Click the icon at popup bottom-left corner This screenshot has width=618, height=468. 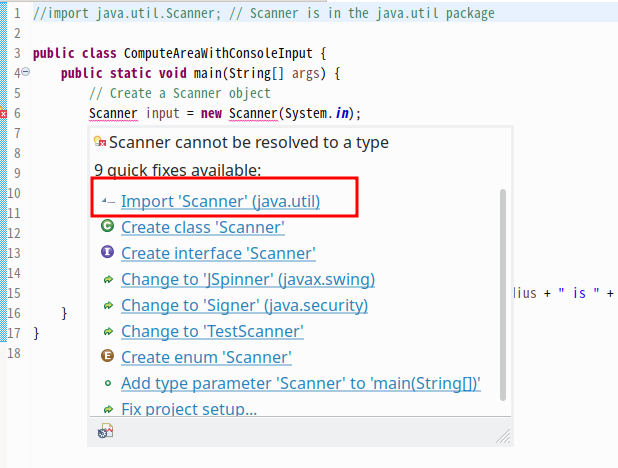[x=105, y=432]
